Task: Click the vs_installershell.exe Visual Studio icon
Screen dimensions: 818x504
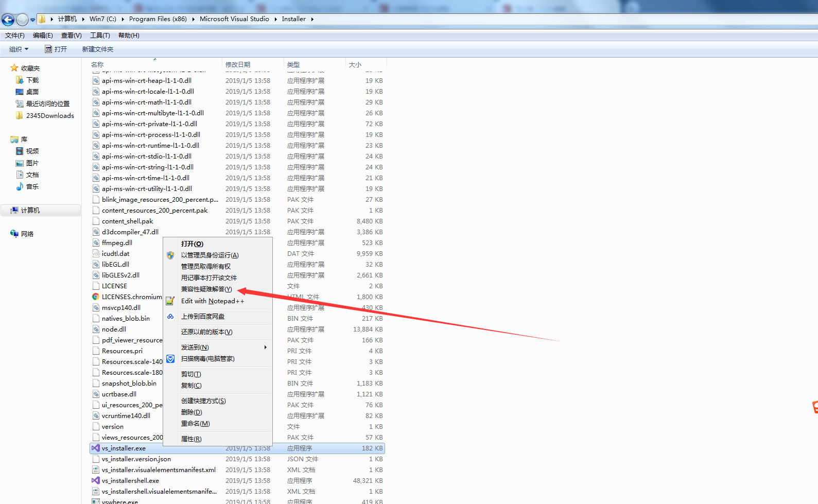Action: pyautogui.click(x=96, y=481)
